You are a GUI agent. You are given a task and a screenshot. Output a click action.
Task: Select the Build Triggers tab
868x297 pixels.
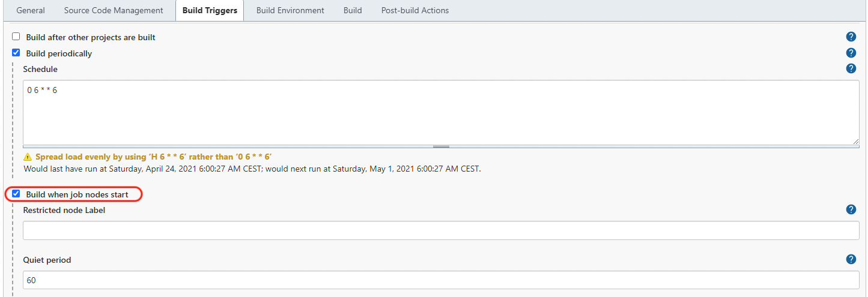[x=210, y=10]
